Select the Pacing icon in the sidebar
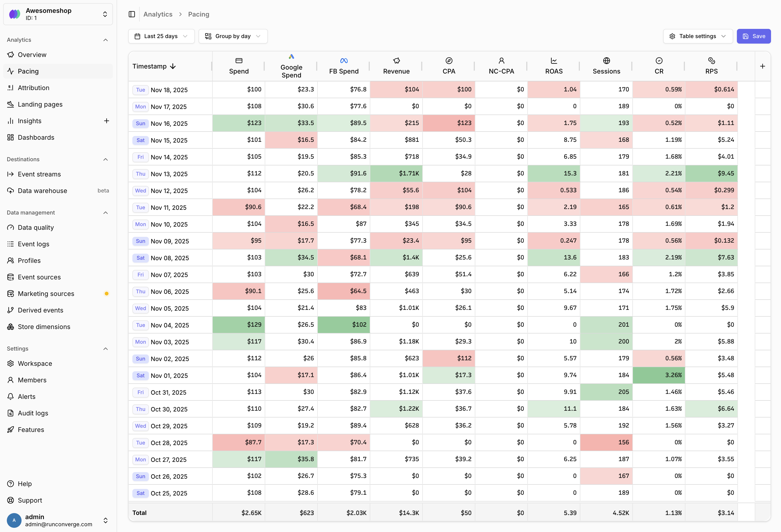Screen dimensions: 781x532 click(x=10, y=71)
